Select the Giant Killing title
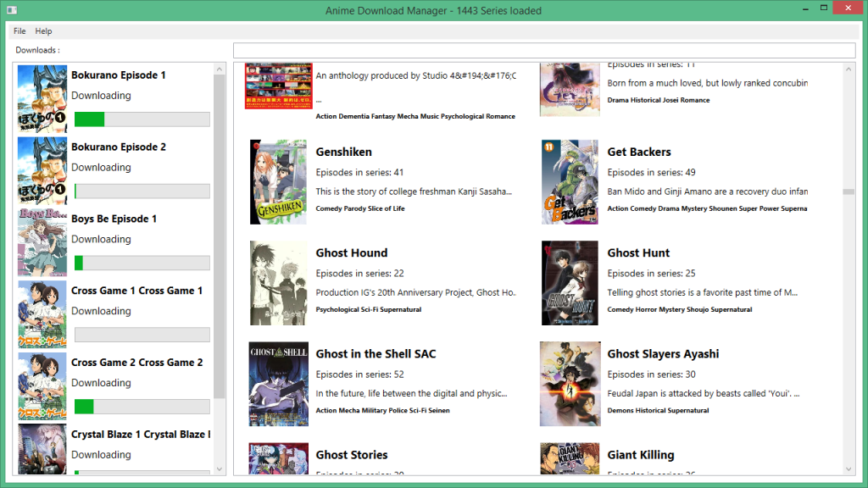 pos(641,455)
